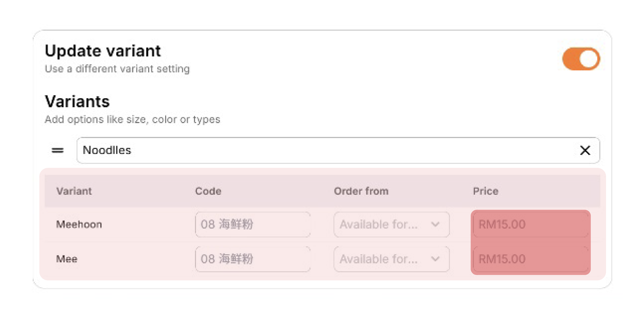Viewport: 644px width, 320px height.
Task: Click the RM15.00 price field for Meehoon
Action: coord(530,224)
